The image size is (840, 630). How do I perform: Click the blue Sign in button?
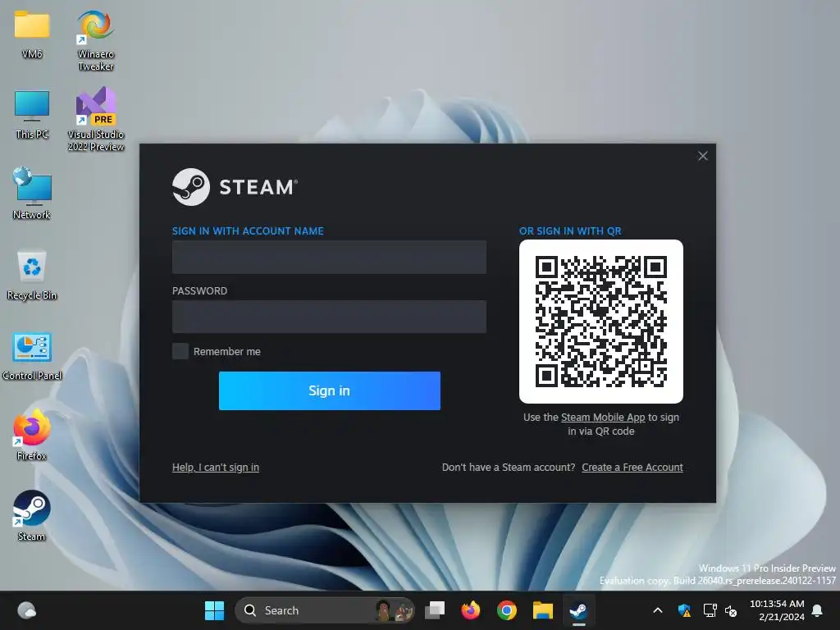pyautogui.click(x=330, y=390)
